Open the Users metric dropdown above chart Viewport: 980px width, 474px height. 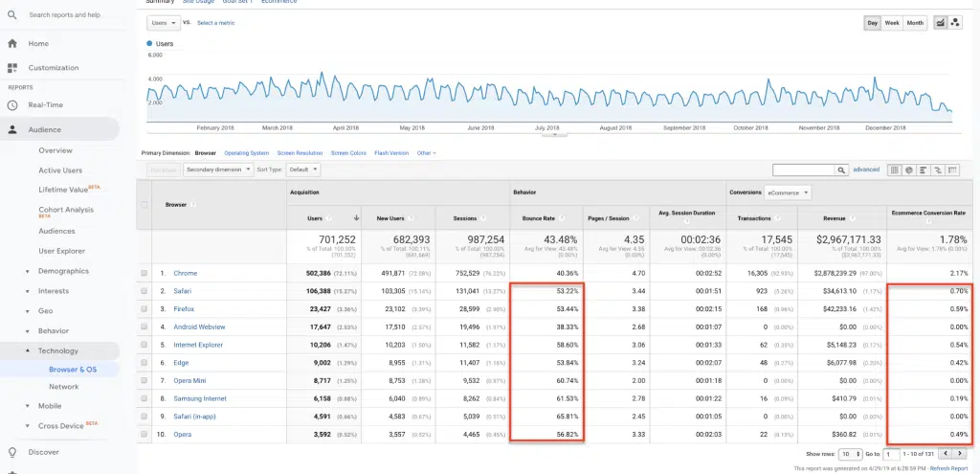point(163,23)
